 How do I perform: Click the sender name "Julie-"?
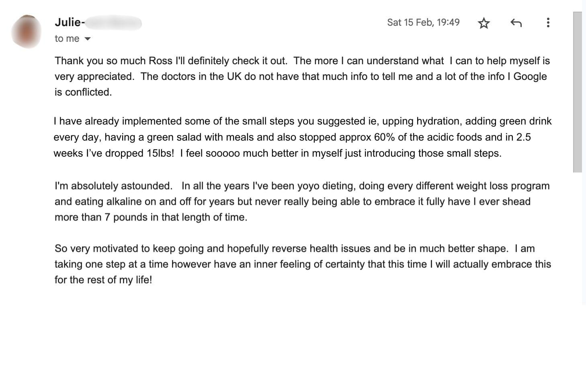pyautogui.click(x=70, y=22)
